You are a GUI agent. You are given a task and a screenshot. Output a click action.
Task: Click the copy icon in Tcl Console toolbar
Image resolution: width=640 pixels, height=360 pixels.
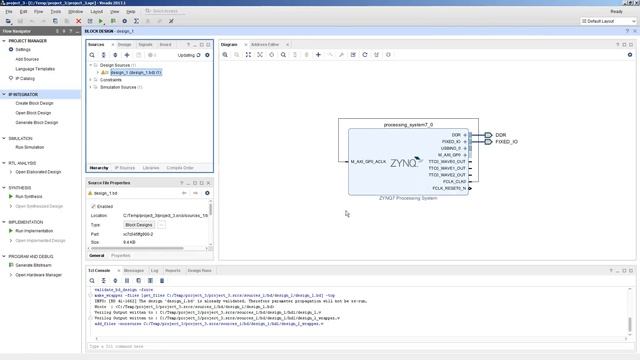coord(139,281)
